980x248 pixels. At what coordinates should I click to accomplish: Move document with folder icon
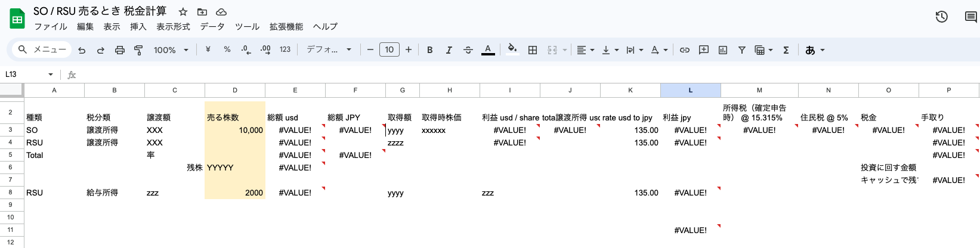(202, 12)
